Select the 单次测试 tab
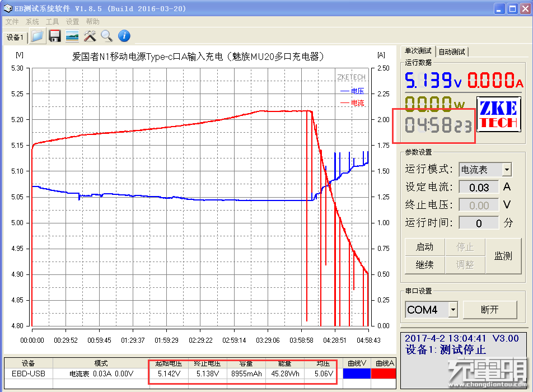This screenshot has width=533, height=392. click(x=418, y=51)
